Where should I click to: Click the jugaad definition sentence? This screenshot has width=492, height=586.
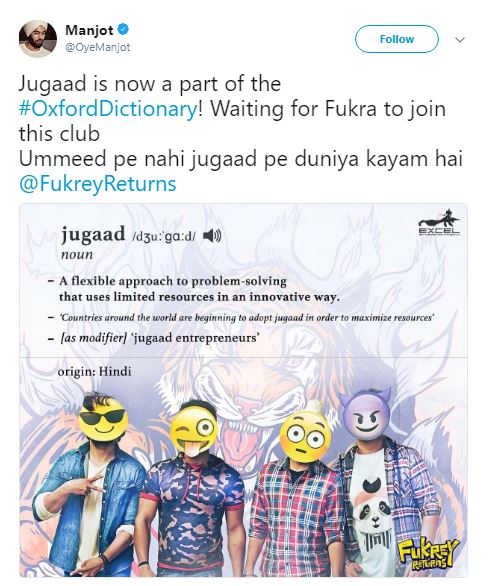(x=199, y=289)
